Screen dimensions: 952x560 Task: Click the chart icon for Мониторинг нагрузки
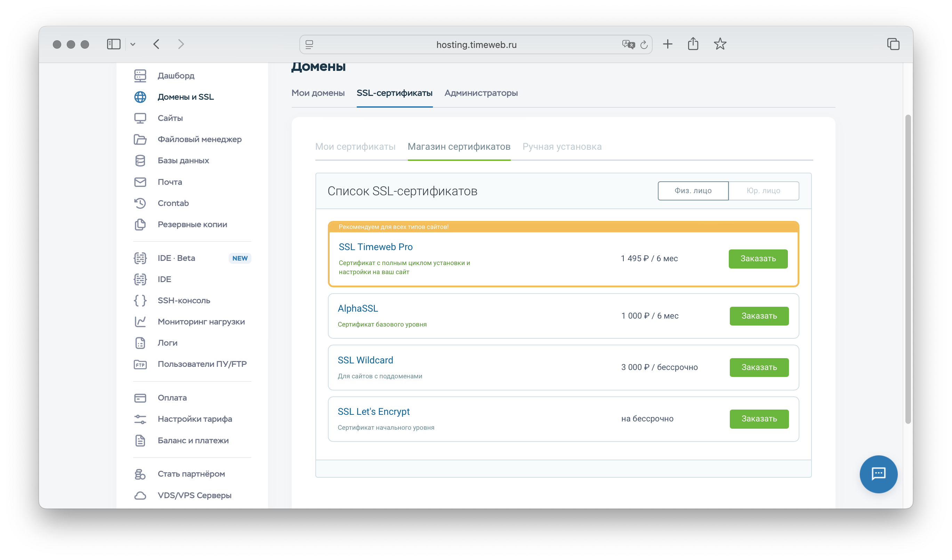pos(140,321)
